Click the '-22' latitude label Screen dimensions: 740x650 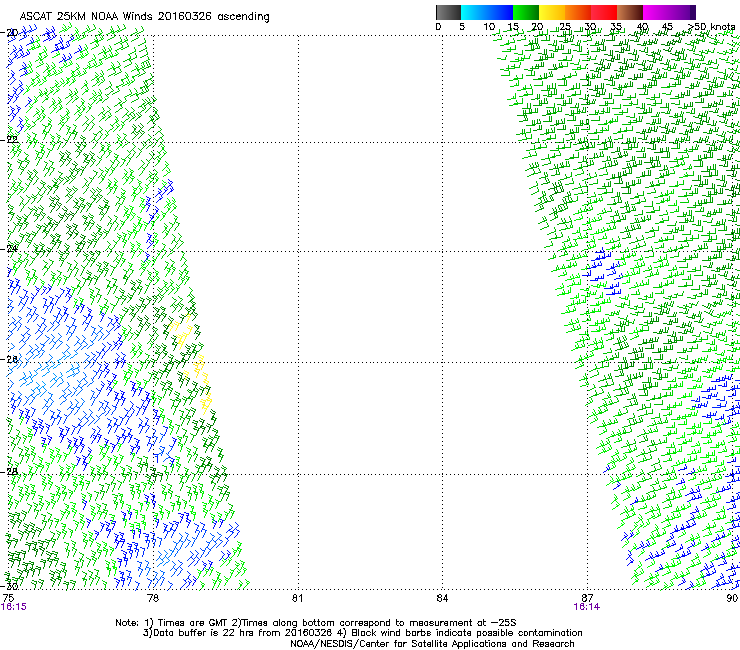tap(10, 140)
